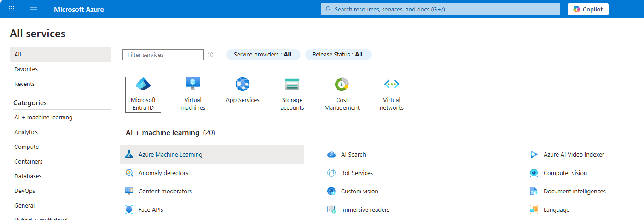Launch the Copilot button
Viewport: 644px width, 220px height.
coord(588,9)
